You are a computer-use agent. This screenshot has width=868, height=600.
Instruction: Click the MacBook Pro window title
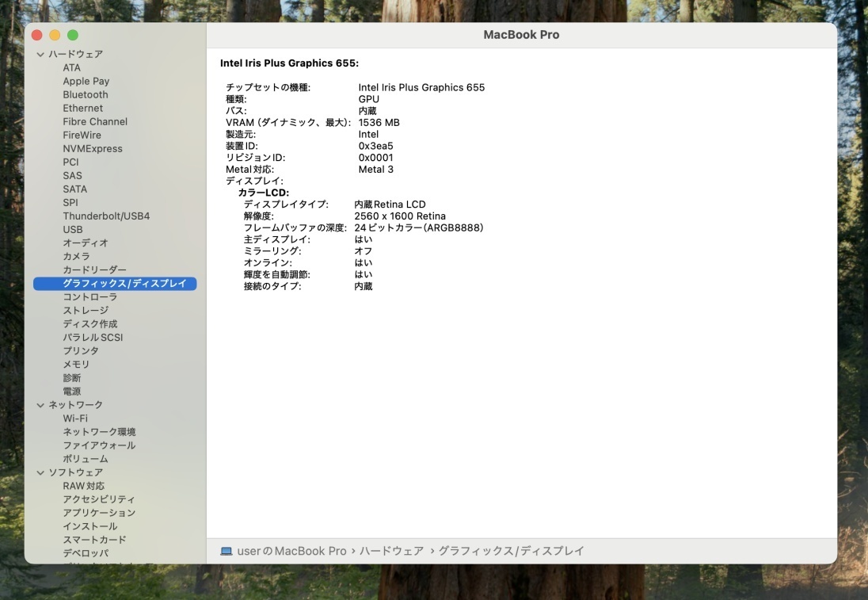click(521, 35)
